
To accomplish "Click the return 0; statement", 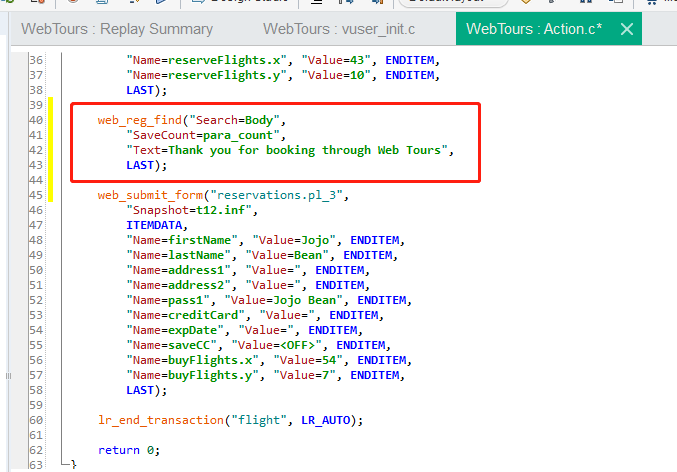I will coord(129,450).
